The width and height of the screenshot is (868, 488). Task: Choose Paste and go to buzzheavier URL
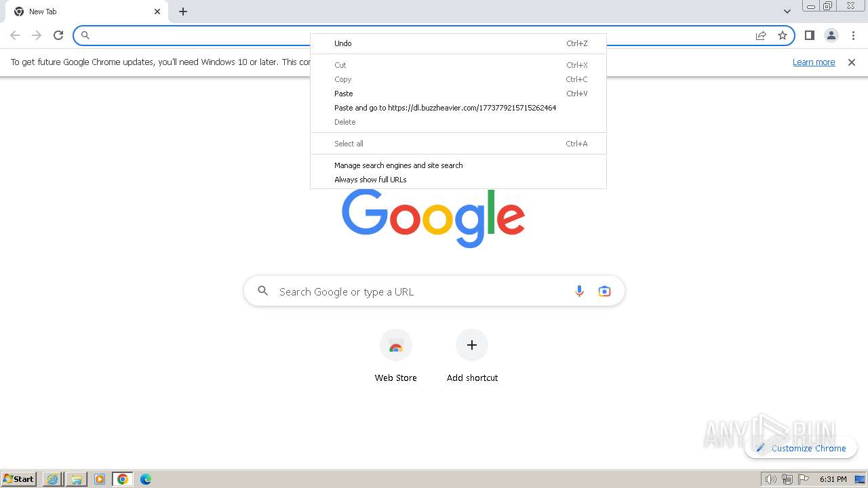pyautogui.click(x=458, y=108)
